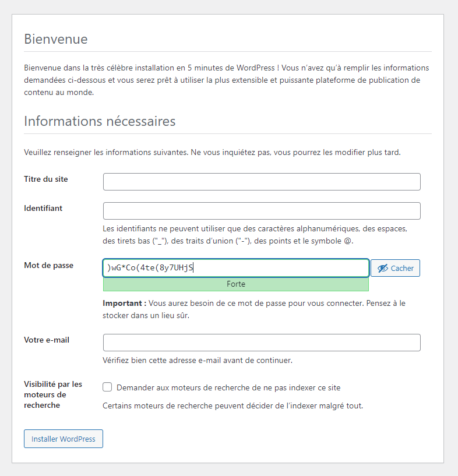
Task: Click the Titre du site input field
Action: (262, 182)
